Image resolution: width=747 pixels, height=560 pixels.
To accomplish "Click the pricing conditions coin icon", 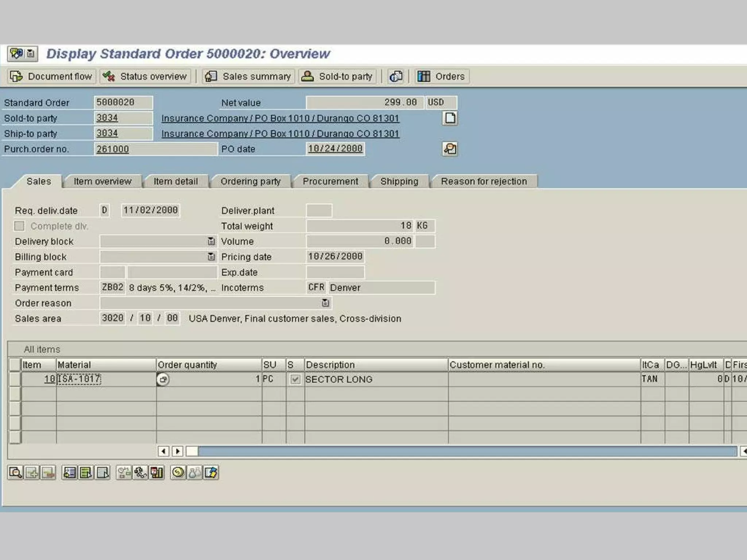I will coord(178,473).
